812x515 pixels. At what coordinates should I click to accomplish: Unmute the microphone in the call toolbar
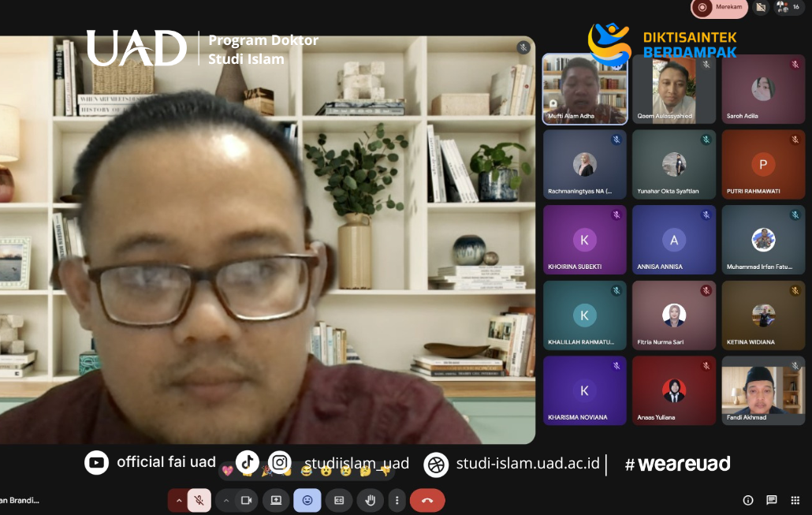pos(199,500)
